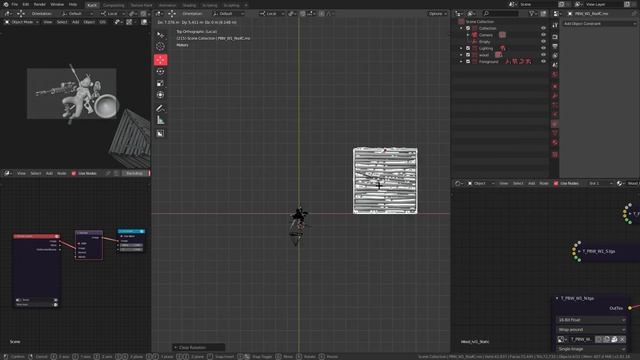Open the Single Image dropdown on the node
Image resolution: width=640 pixels, height=360 pixels.
(591, 349)
